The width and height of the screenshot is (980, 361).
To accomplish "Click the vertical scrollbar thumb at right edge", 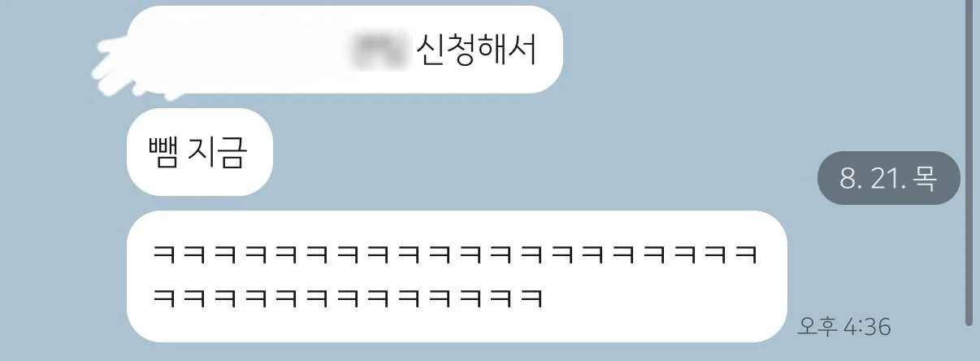I will coord(968,163).
